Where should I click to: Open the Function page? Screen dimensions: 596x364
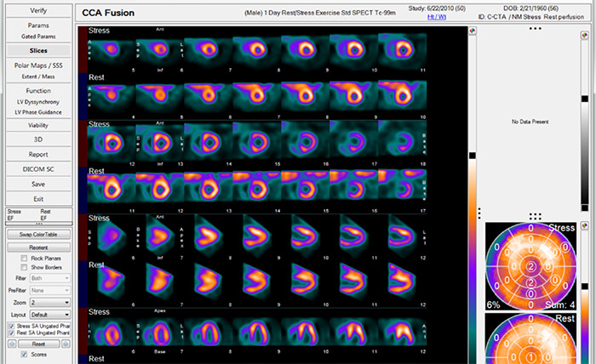point(39,91)
